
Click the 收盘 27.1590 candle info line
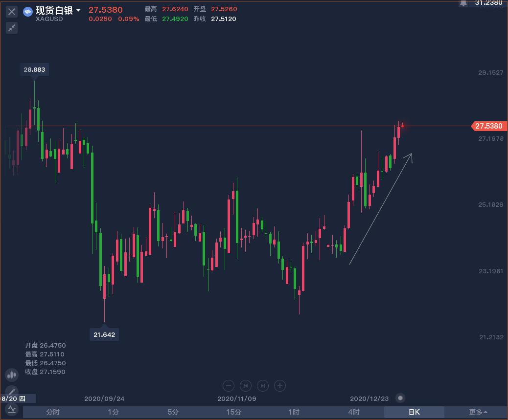tap(45, 372)
